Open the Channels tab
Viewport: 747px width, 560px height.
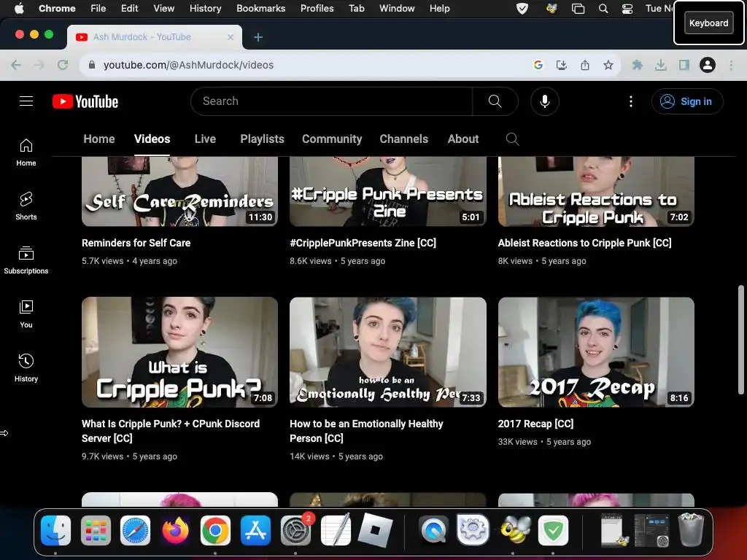click(404, 139)
